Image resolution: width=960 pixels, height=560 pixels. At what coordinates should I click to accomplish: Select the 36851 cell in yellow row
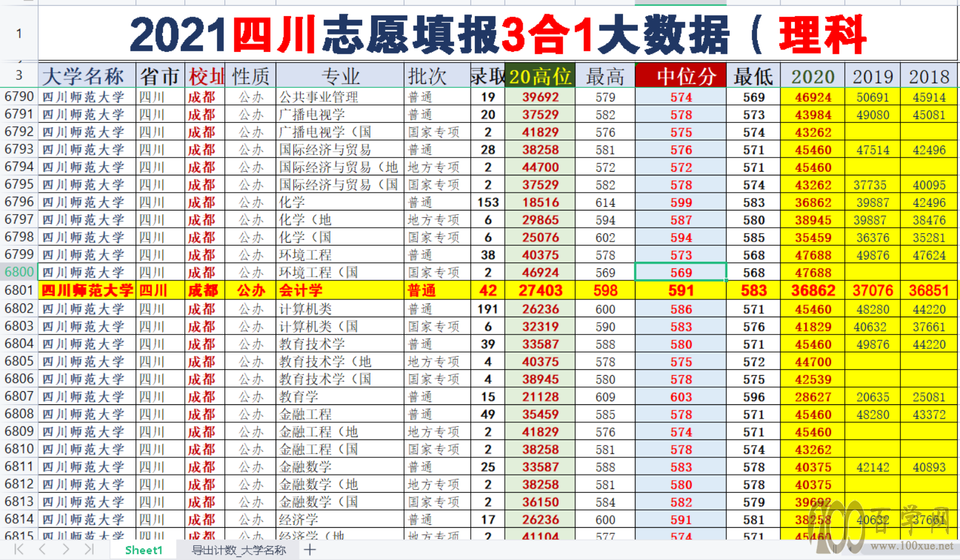coord(929,290)
